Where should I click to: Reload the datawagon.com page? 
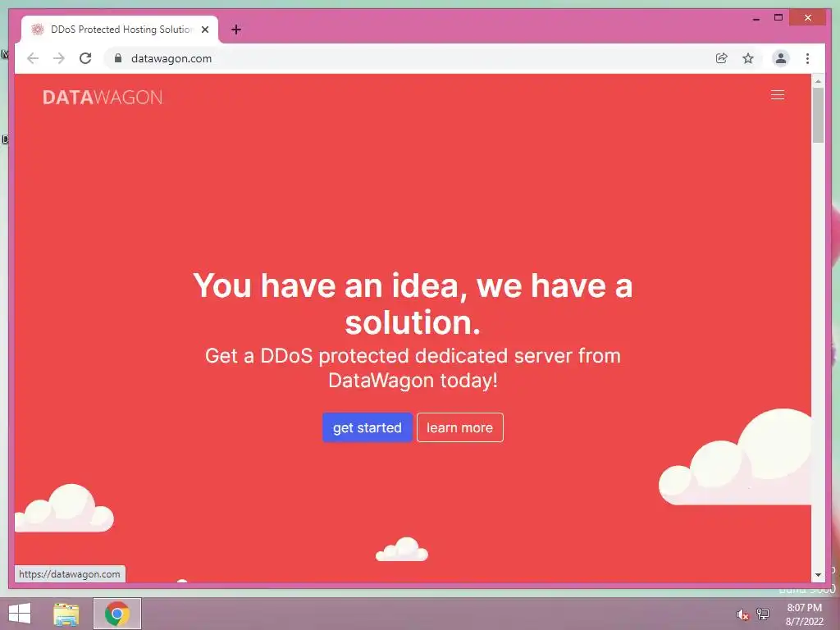tap(85, 58)
